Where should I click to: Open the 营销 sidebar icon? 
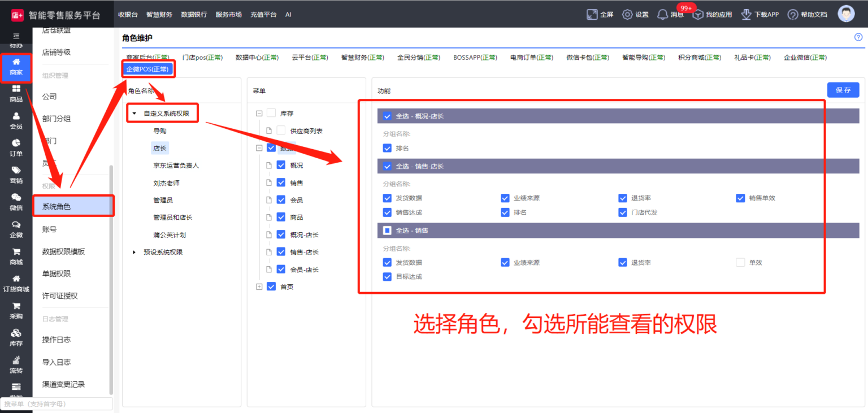tap(16, 175)
